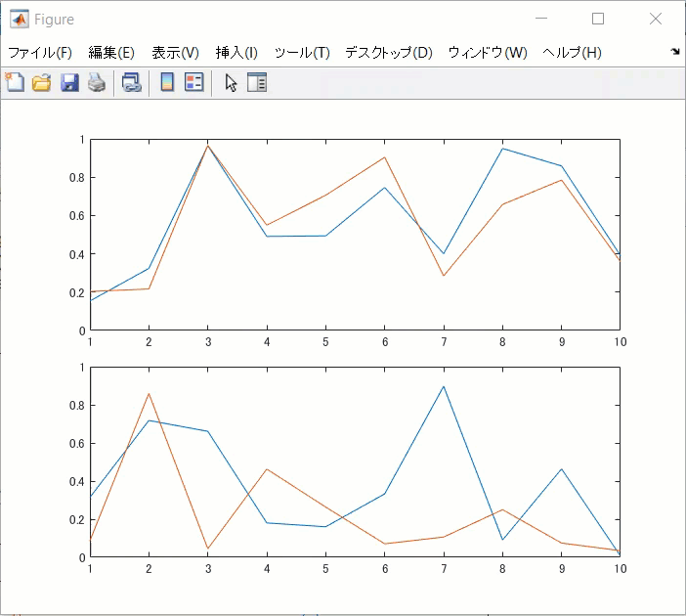Viewport: 686px width, 616px height.
Task: Activate the Edit Plot arrow tool
Action: pyautogui.click(x=231, y=83)
